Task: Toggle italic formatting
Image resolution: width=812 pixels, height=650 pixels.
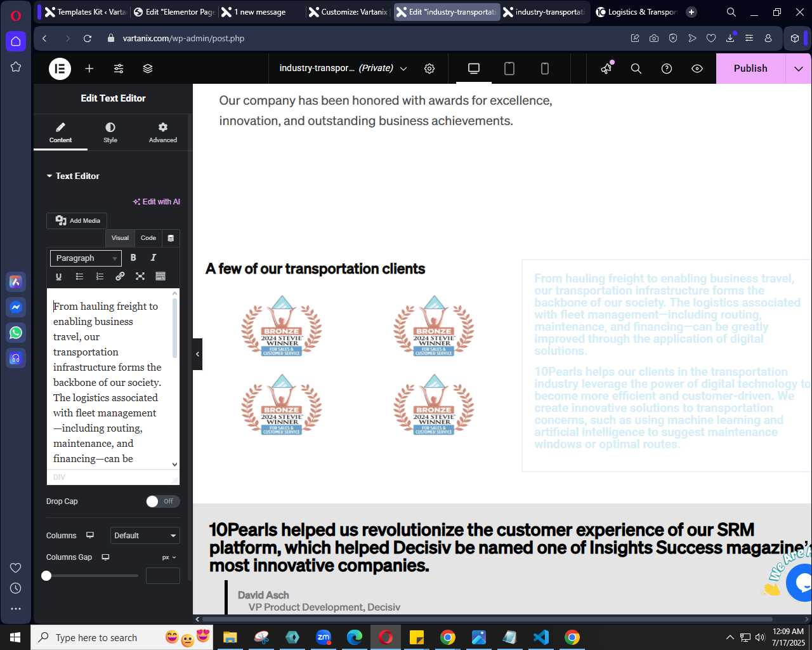Action: 153,258
